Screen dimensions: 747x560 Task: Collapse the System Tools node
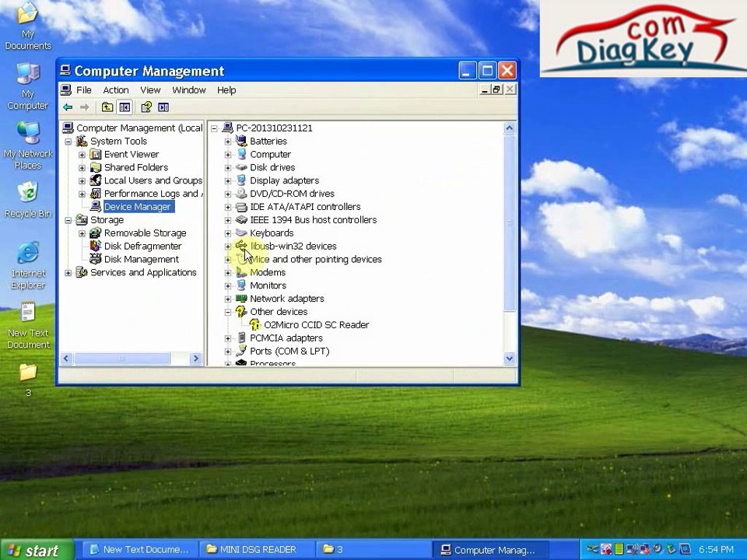click(68, 142)
